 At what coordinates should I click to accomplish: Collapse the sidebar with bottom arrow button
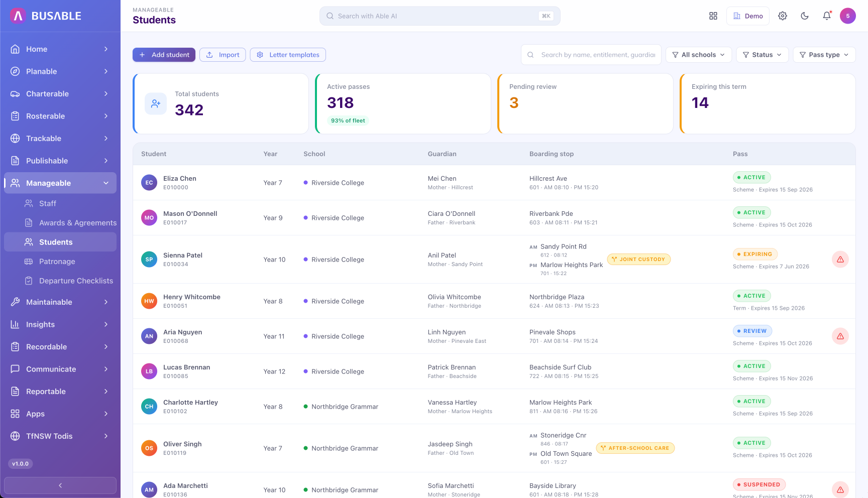[x=60, y=485]
